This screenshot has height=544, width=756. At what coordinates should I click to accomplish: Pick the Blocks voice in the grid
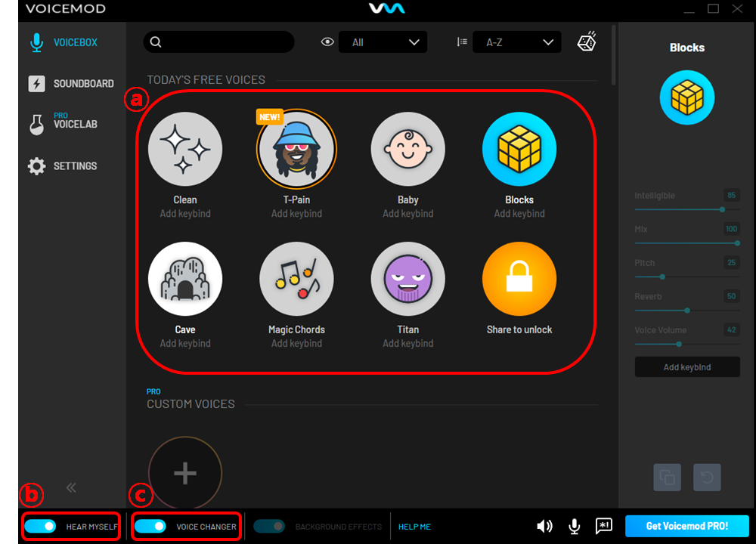(x=519, y=149)
